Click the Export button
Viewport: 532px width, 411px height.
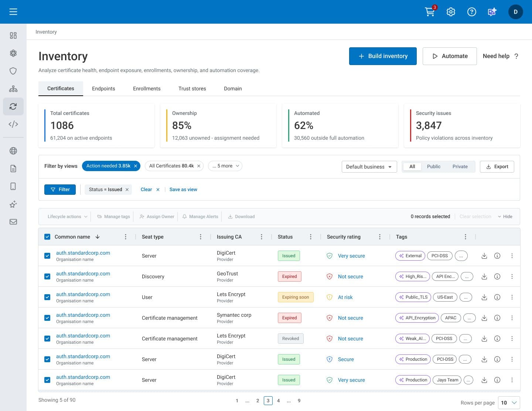(x=497, y=167)
